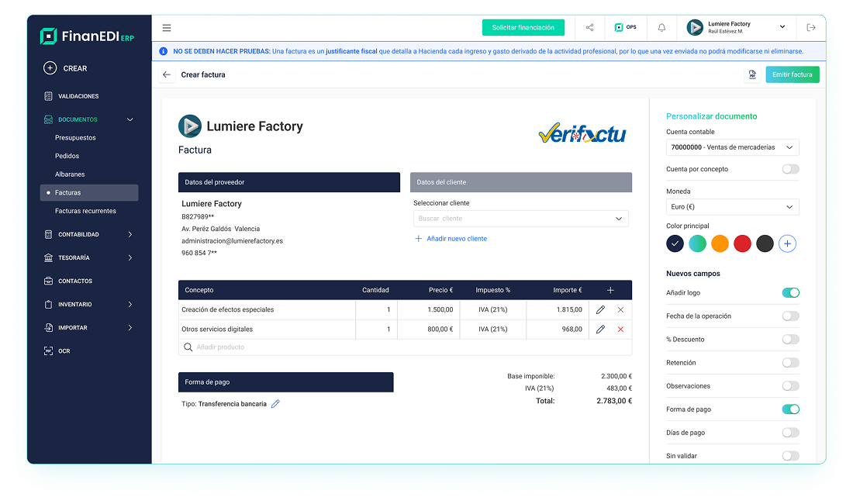Open the OPS icon in top bar
The height and width of the screenshot is (504, 853).
coord(626,27)
